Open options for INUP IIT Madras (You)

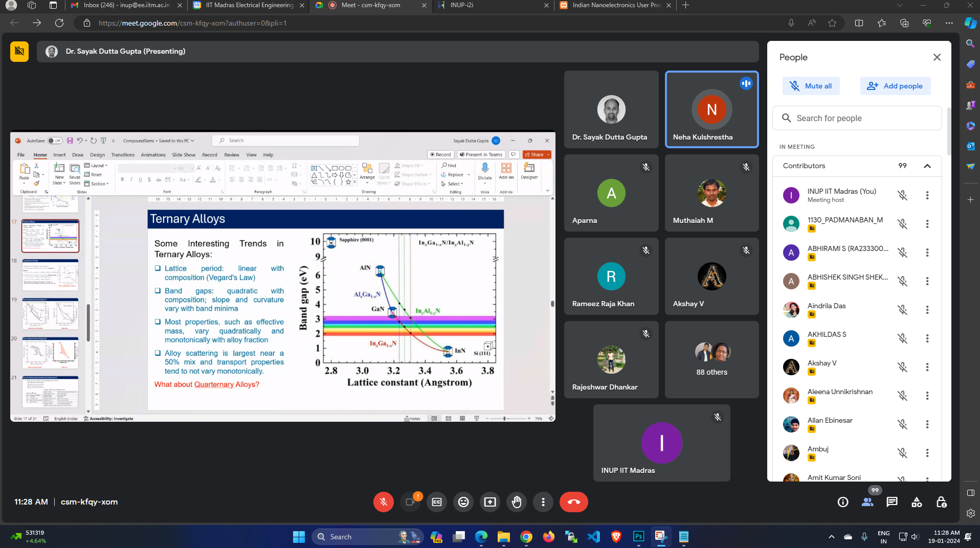click(x=927, y=195)
